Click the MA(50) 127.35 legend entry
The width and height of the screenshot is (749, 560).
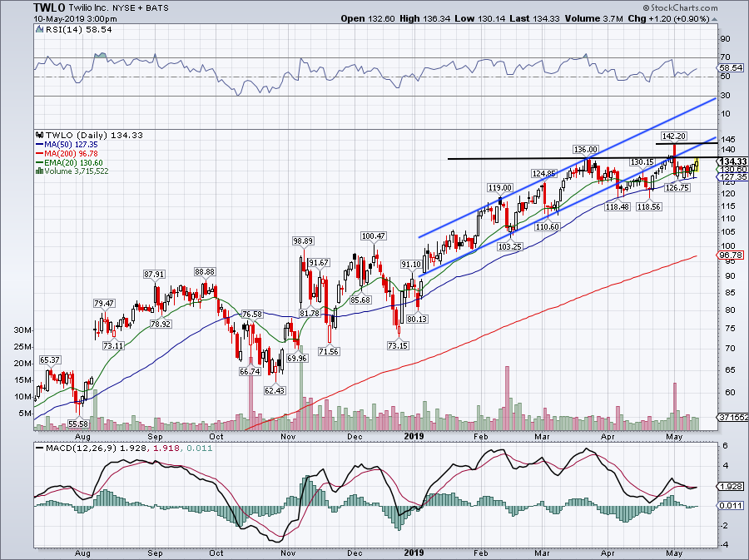click(71, 145)
